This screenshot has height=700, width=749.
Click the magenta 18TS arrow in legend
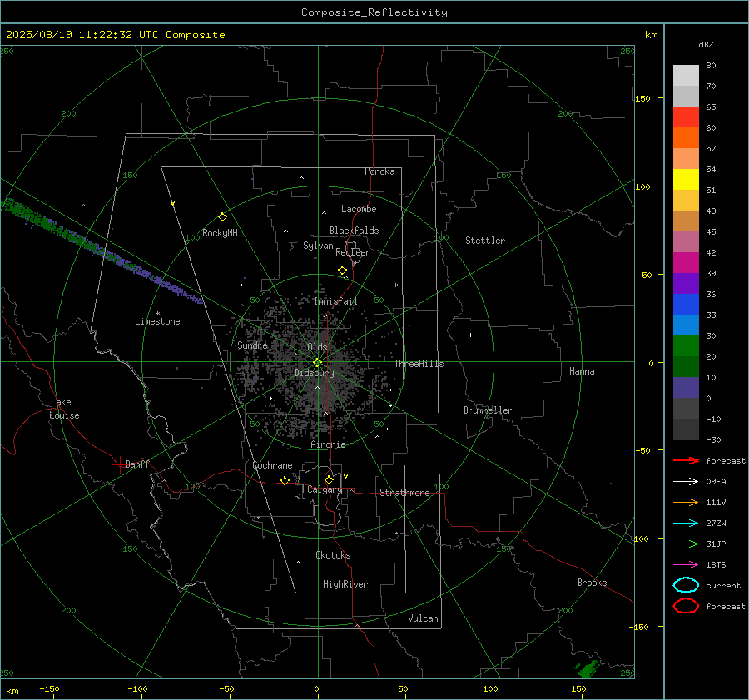pos(686,565)
